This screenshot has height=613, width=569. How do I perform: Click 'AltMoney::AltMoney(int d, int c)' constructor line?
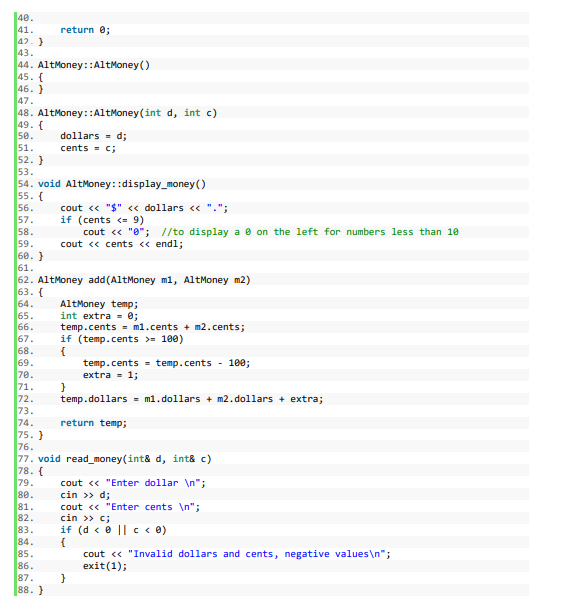[127, 113]
